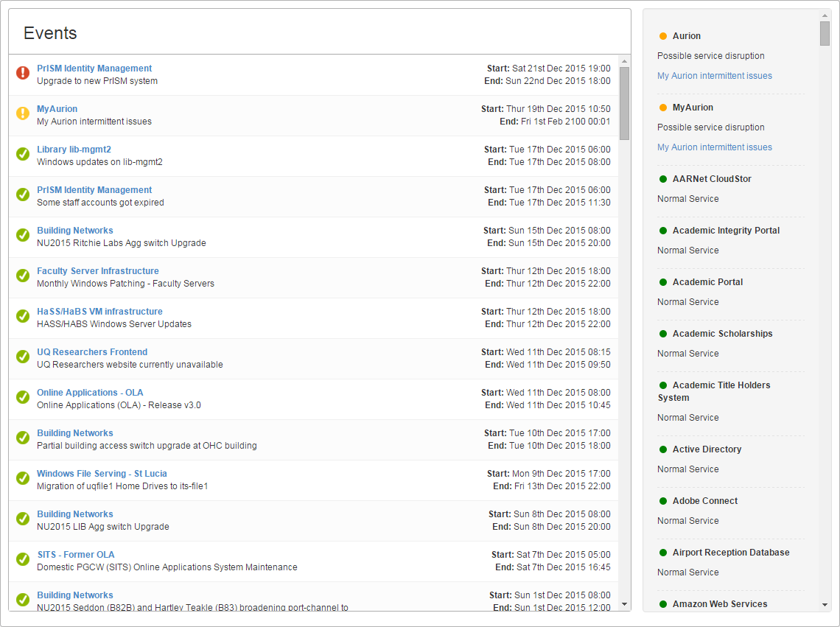Image resolution: width=840 pixels, height=627 pixels.
Task: Click green check icon for OHC building switch upgrade
Action: click(23, 438)
